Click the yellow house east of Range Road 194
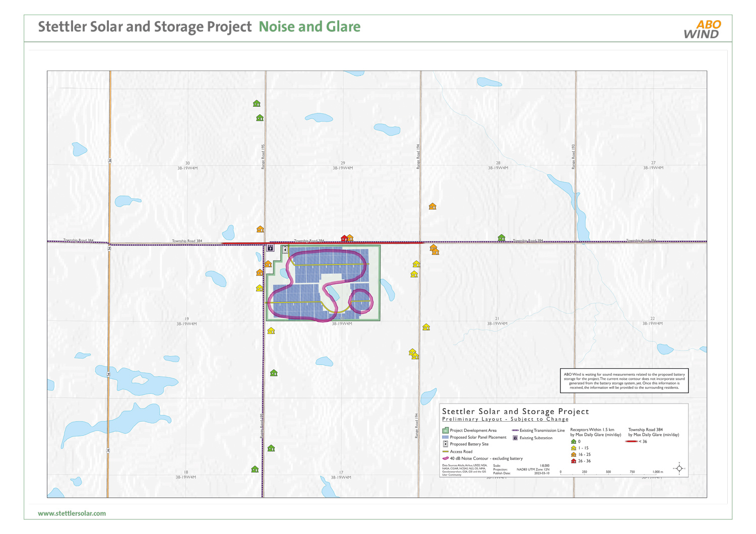This screenshot has height=534, width=756. pos(426,327)
